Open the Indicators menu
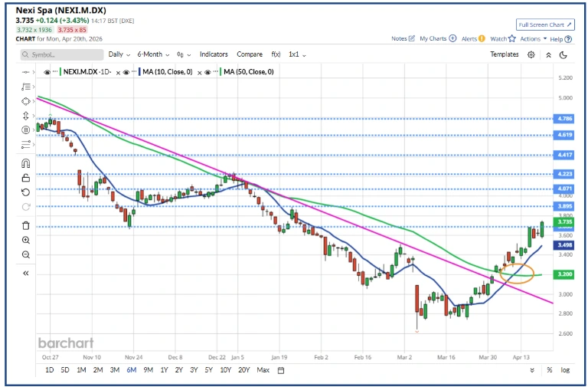The width and height of the screenshot is (588, 387). 214,54
